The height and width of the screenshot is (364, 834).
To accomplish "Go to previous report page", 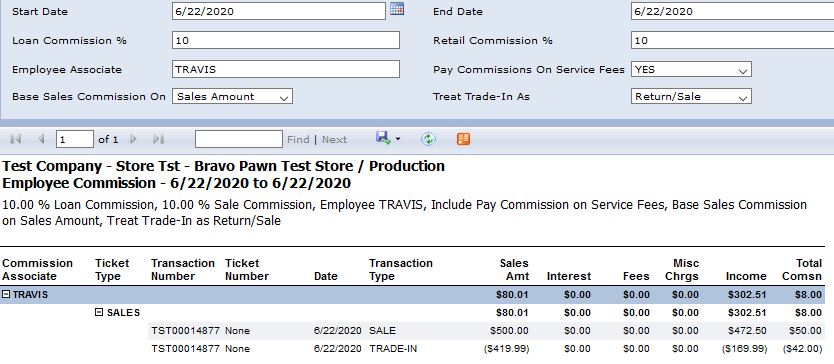I will 41,139.
